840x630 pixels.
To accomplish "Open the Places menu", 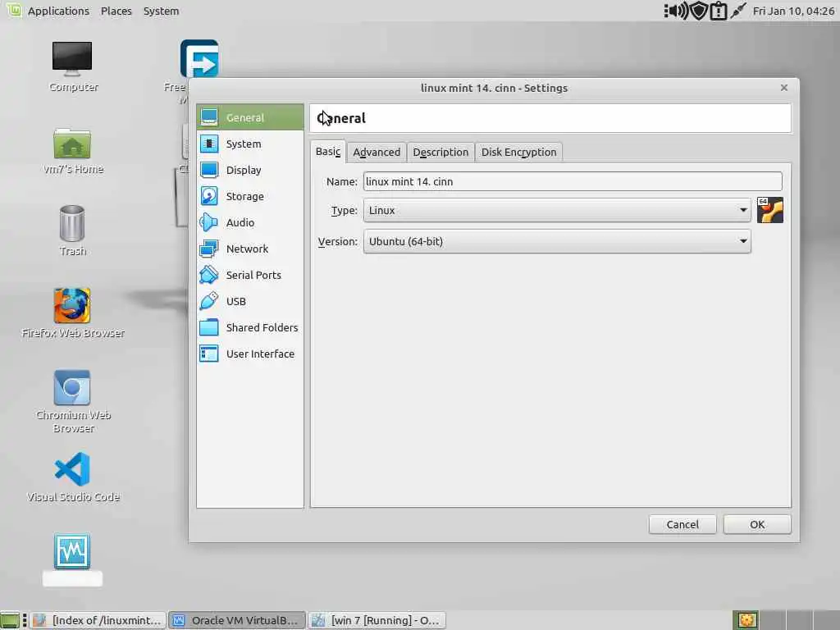I will 116,11.
